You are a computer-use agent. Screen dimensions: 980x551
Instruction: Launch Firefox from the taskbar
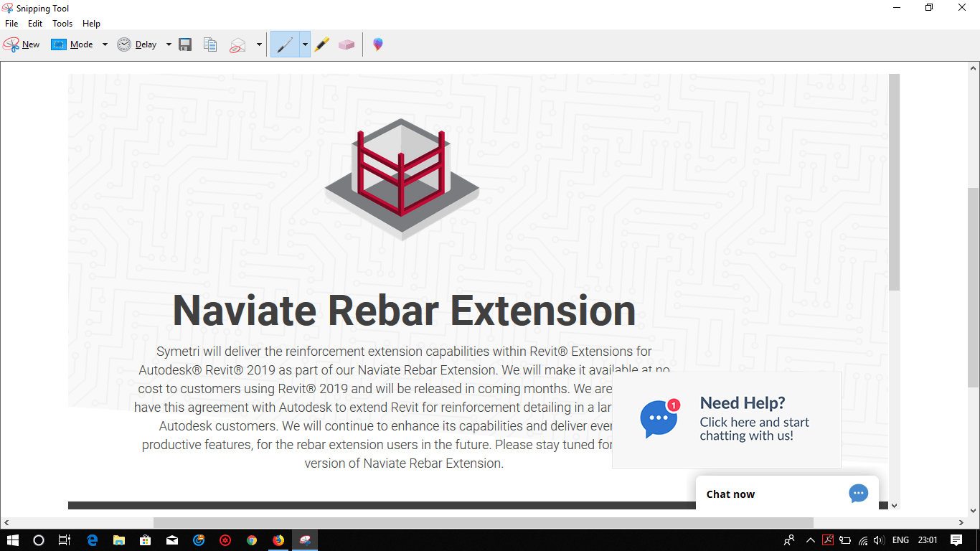278,540
